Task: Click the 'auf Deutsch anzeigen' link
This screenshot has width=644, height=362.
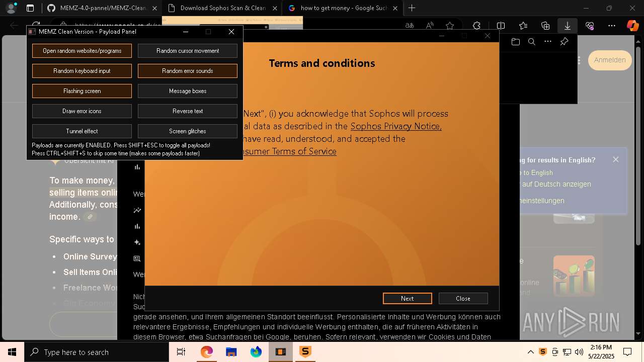Action: coord(556,184)
